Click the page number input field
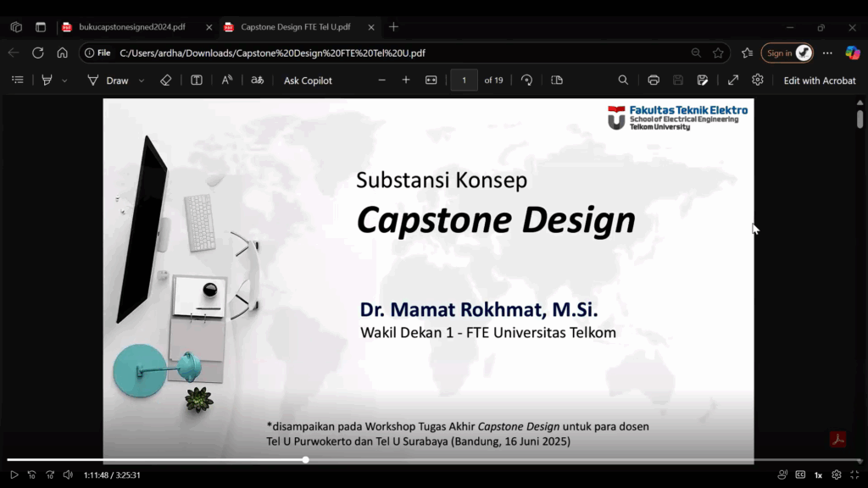This screenshot has width=868, height=488. (464, 80)
